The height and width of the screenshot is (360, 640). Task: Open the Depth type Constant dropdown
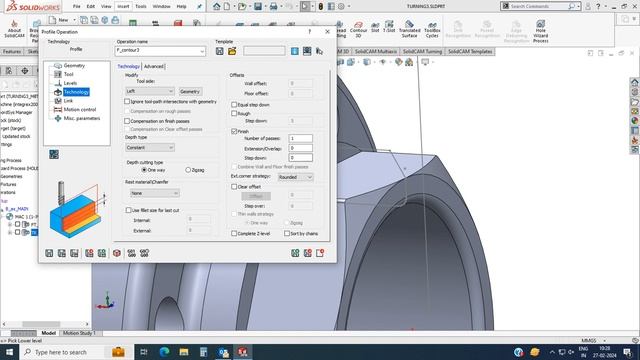click(150, 147)
